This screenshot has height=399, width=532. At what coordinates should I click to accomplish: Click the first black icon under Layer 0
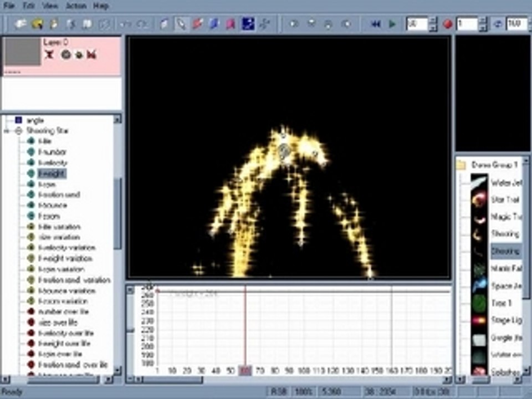point(49,54)
